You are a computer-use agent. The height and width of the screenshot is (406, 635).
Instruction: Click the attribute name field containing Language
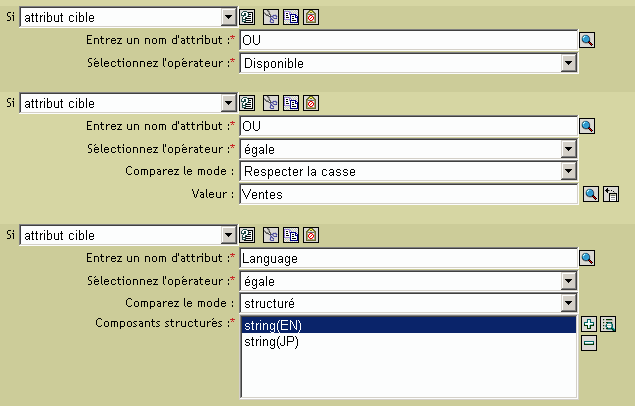point(408,258)
